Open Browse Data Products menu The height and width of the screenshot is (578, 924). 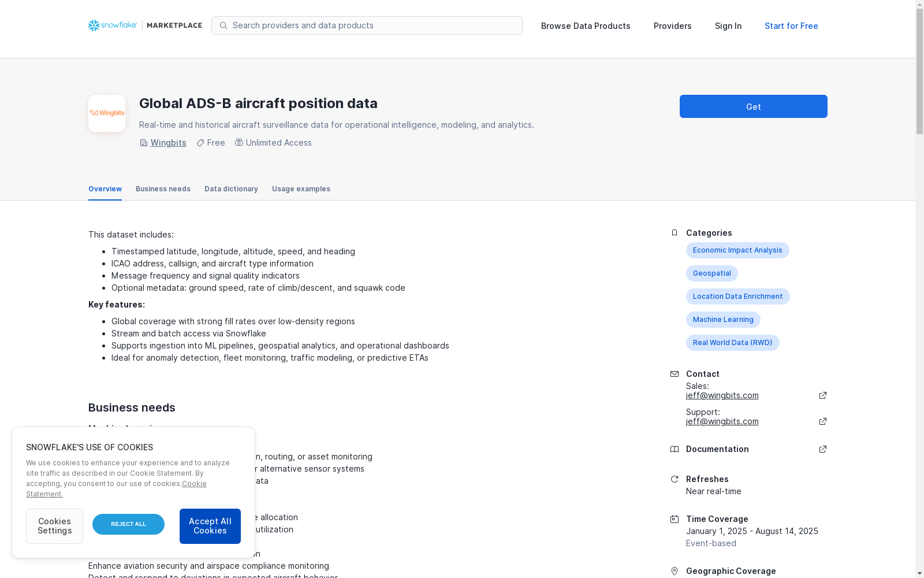point(586,26)
